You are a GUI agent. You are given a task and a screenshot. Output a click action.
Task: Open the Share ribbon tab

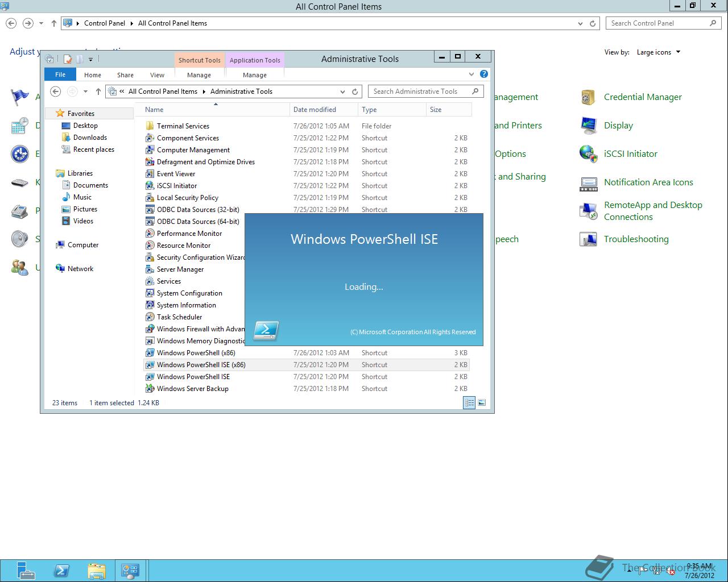(x=126, y=75)
